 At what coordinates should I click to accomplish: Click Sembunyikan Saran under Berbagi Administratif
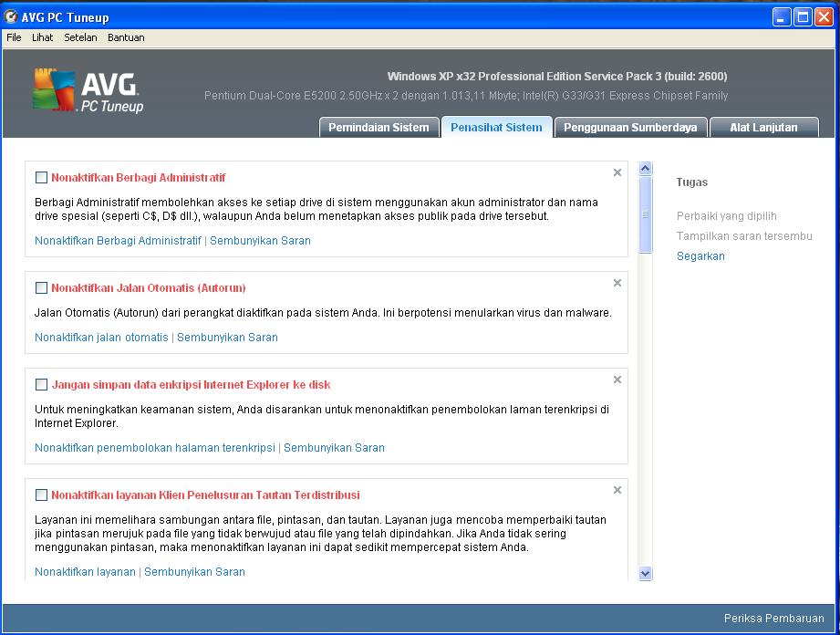[260, 241]
